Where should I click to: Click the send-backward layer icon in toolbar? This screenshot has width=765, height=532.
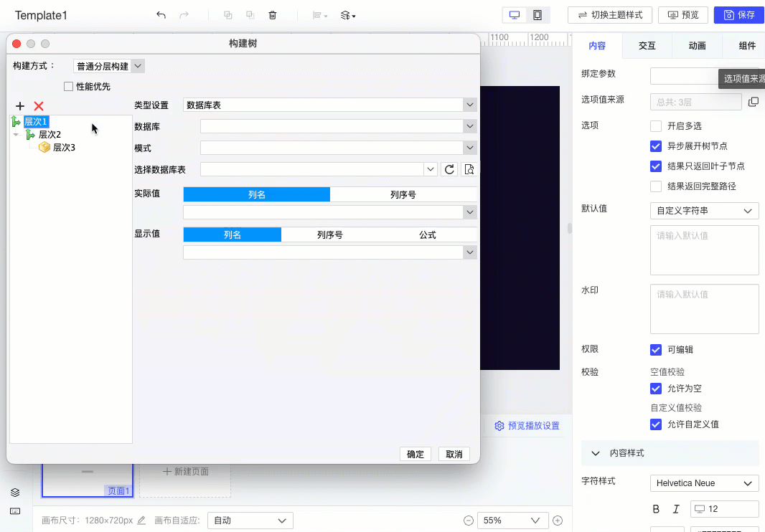click(x=250, y=15)
